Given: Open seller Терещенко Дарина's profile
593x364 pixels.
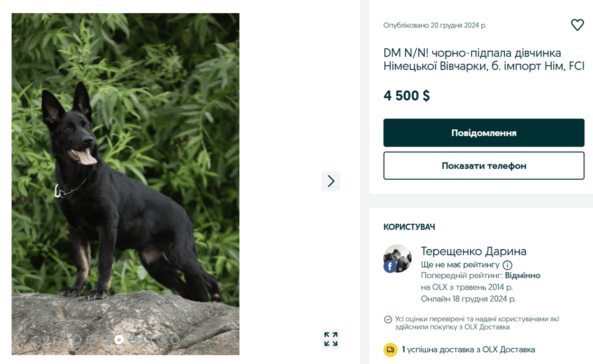Looking at the screenshot, I should 473,251.
